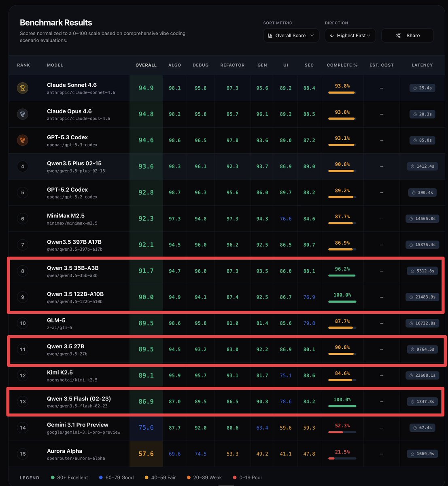The image size is (448, 486).
Task: Click the 20–39 Weak legend entry
Action: [204, 477]
